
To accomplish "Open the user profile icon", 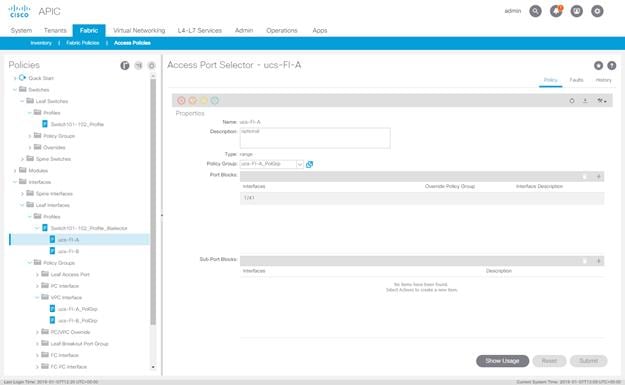I will [x=577, y=11].
